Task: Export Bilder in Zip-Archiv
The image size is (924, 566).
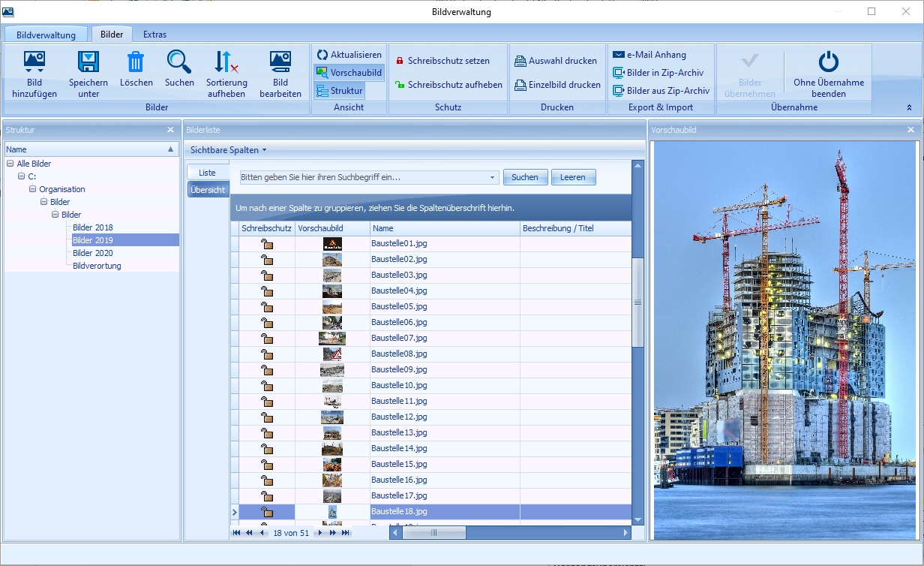Action: pos(658,73)
